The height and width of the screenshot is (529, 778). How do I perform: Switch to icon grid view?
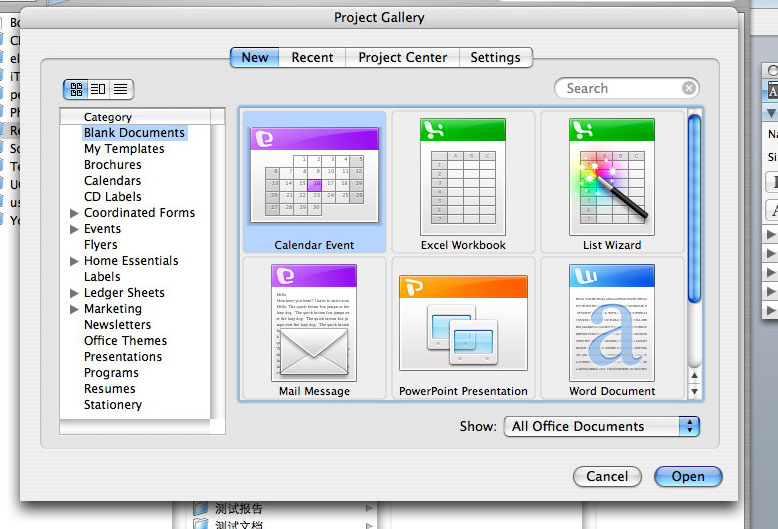click(x=76, y=89)
